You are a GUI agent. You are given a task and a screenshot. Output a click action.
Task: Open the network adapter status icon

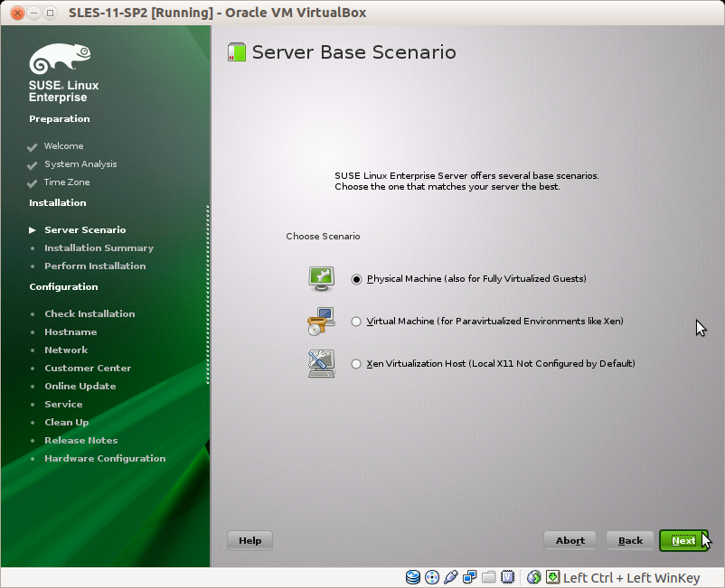pyautogui.click(x=470, y=577)
